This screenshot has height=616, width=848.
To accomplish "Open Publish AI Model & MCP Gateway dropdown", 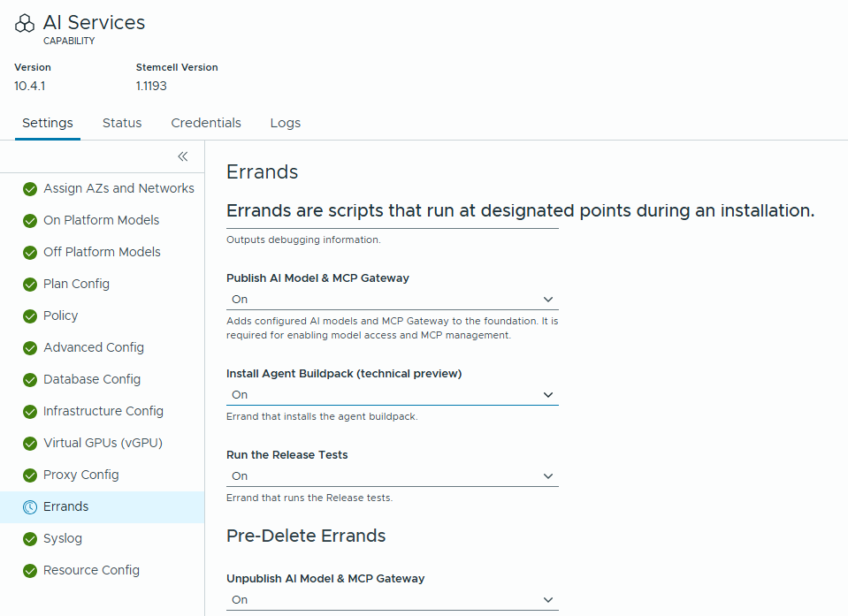I will click(392, 300).
